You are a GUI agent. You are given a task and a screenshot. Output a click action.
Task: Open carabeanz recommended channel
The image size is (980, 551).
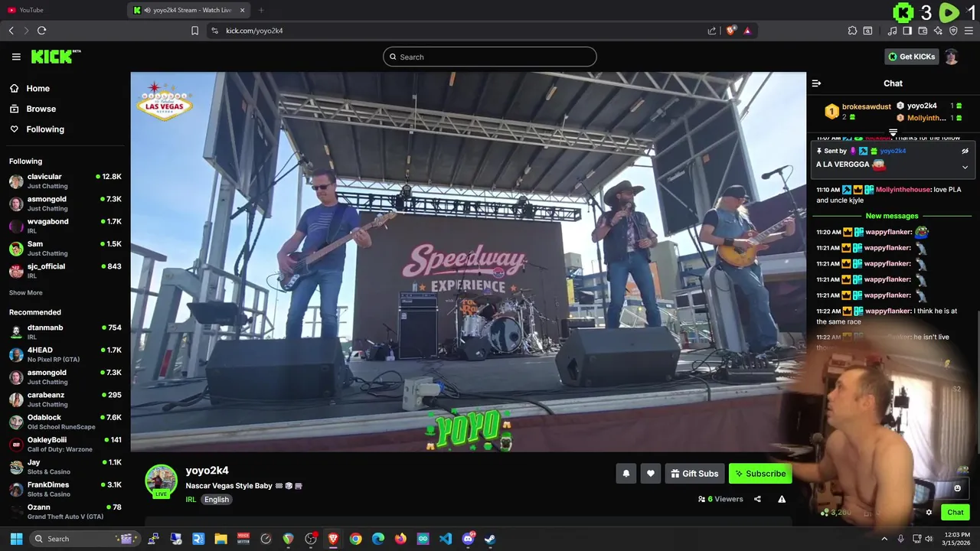65,399
